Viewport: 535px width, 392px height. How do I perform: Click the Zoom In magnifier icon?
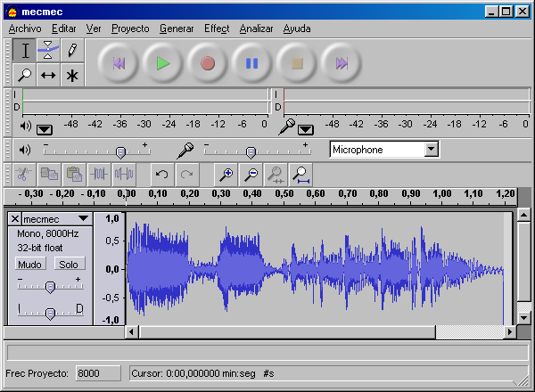(227, 174)
